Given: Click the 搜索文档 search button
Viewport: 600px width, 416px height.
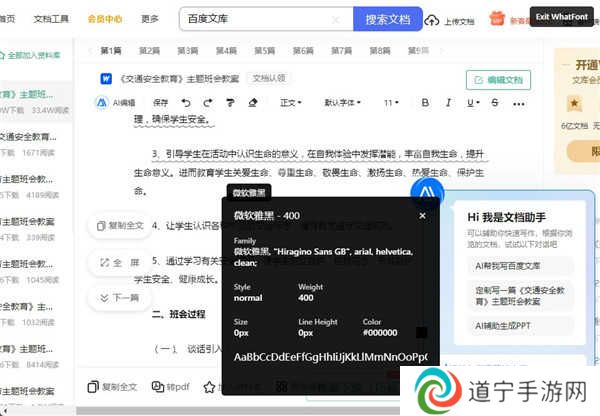Looking at the screenshot, I should point(388,19).
